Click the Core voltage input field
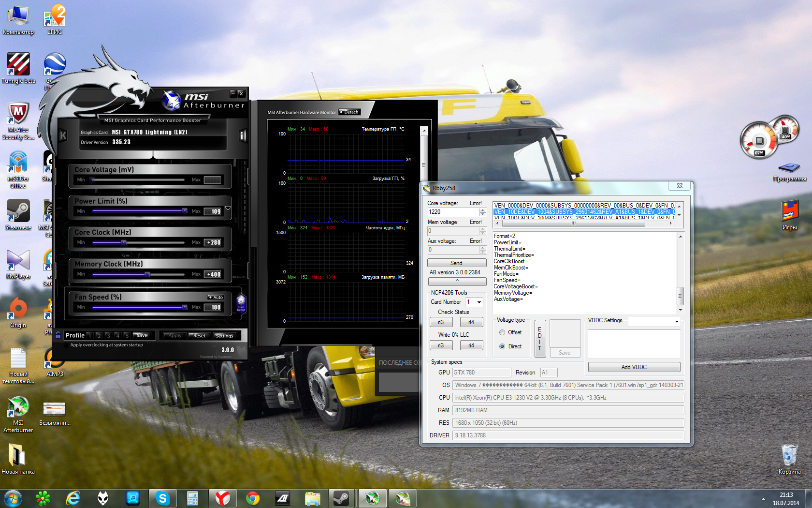Screen dimensions: 812x508 click(x=453, y=212)
